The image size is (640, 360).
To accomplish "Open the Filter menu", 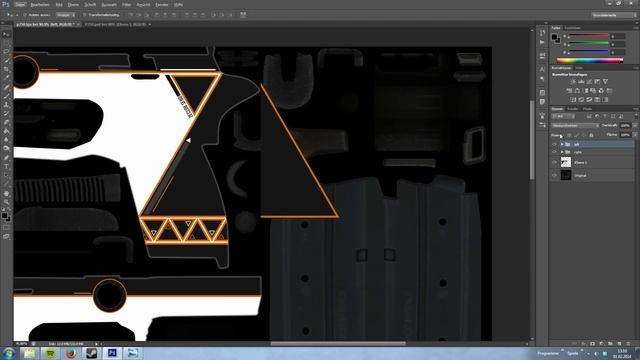I will 127,4.
